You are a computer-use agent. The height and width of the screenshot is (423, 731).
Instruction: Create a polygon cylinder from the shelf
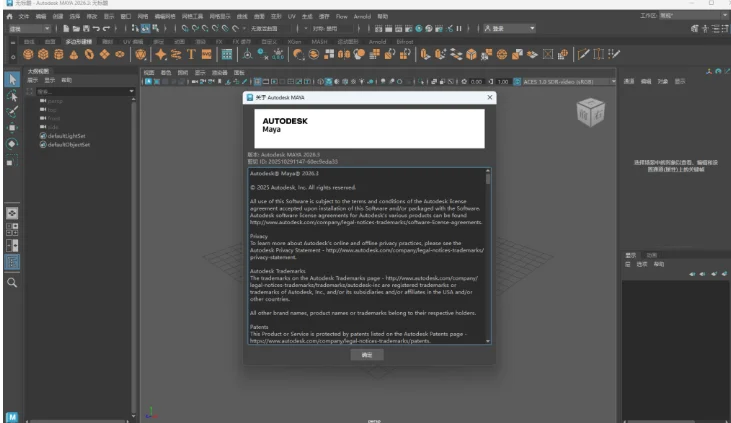point(58,55)
